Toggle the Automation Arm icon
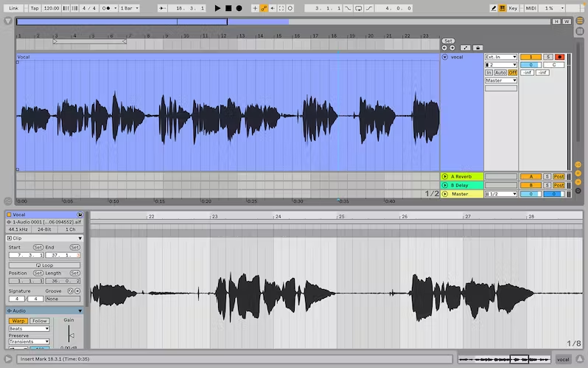 coord(264,8)
